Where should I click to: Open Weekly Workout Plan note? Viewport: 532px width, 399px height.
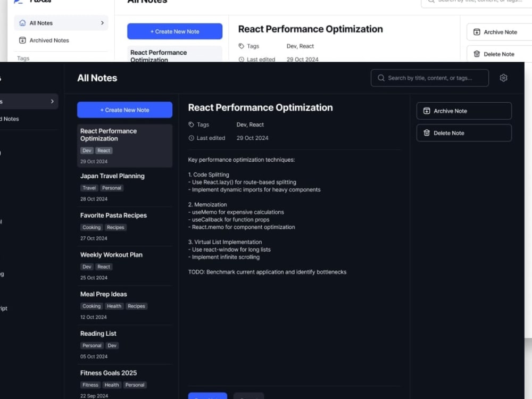(x=124, y=266)
